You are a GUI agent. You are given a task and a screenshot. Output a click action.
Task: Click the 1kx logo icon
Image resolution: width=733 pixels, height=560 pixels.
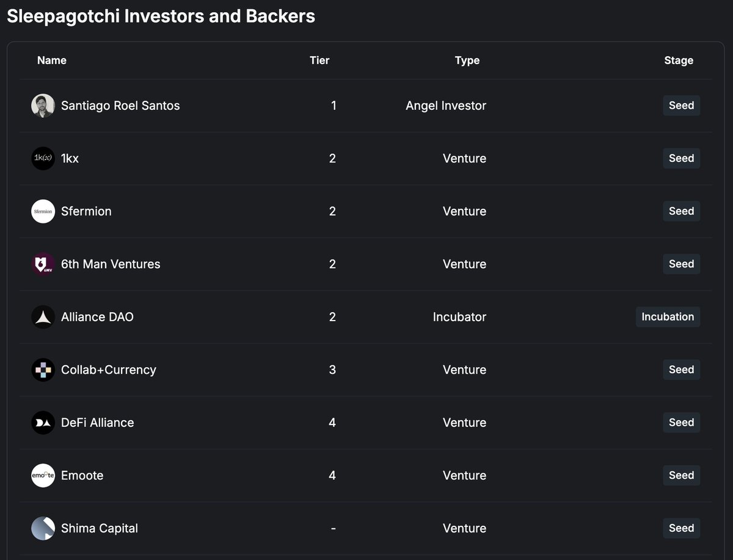tap(43, 159)
